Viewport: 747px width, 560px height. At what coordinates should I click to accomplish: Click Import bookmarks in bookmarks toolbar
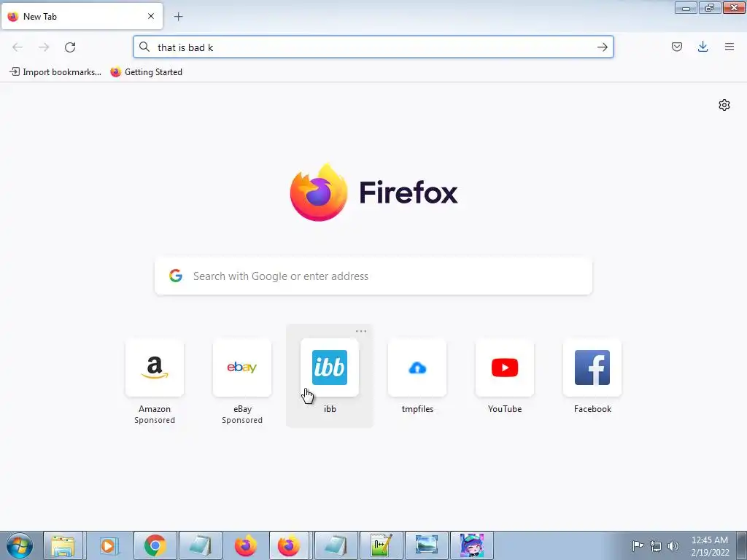pos(55,72)
